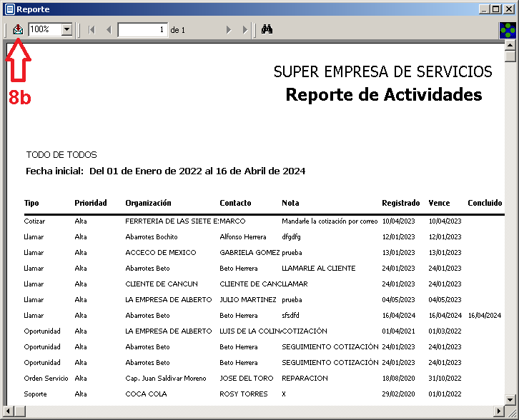Click the Prioridad column header
Image resolution: width=519 pixels, height=420 pixels.
91,203
